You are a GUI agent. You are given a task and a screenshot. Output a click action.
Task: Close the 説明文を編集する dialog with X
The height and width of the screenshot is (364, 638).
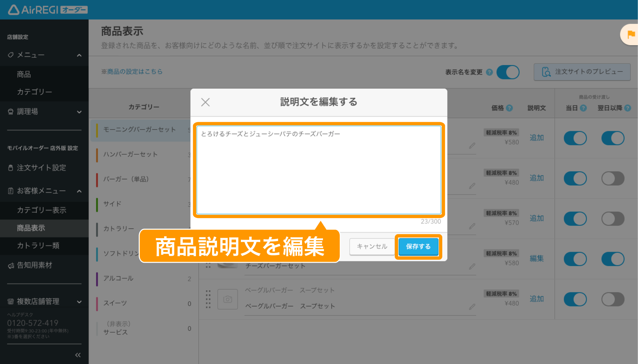205,102
